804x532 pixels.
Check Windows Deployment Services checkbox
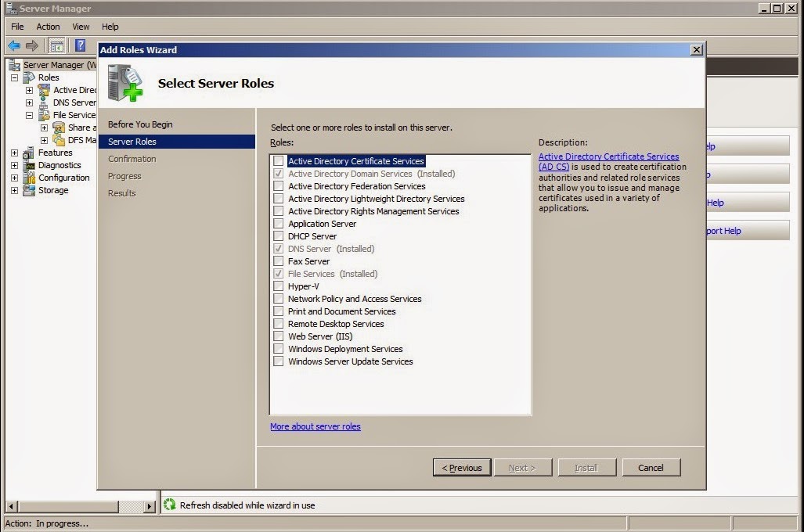click(279, 349)
